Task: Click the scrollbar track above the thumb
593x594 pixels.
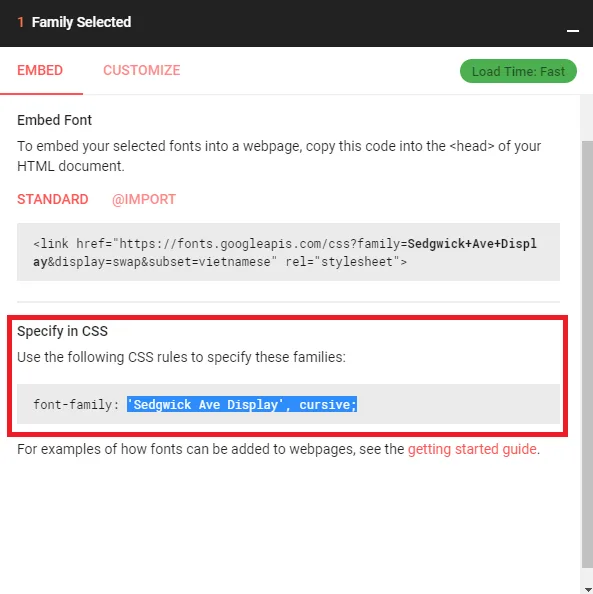Action: (x=587, y=118)
